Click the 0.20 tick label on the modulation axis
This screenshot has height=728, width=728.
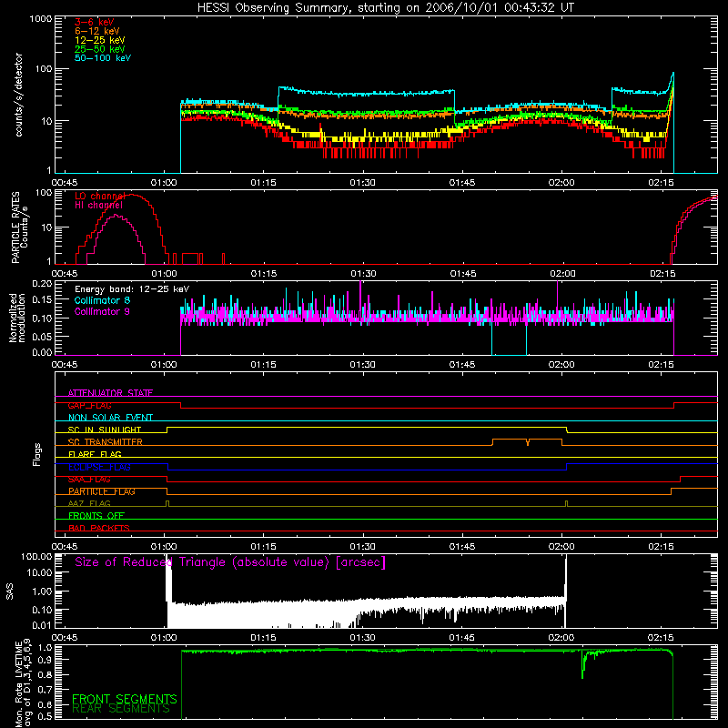click(42, 283)
